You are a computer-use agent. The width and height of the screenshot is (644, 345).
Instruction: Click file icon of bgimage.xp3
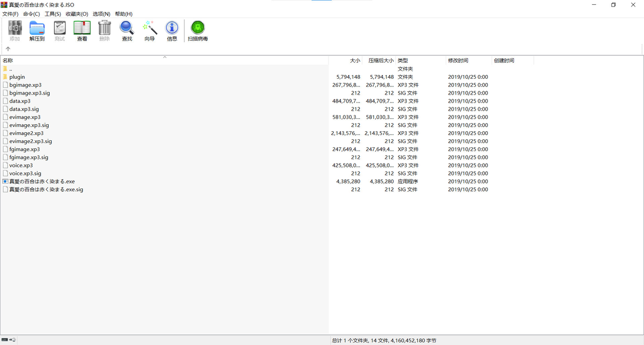[5, 85]
